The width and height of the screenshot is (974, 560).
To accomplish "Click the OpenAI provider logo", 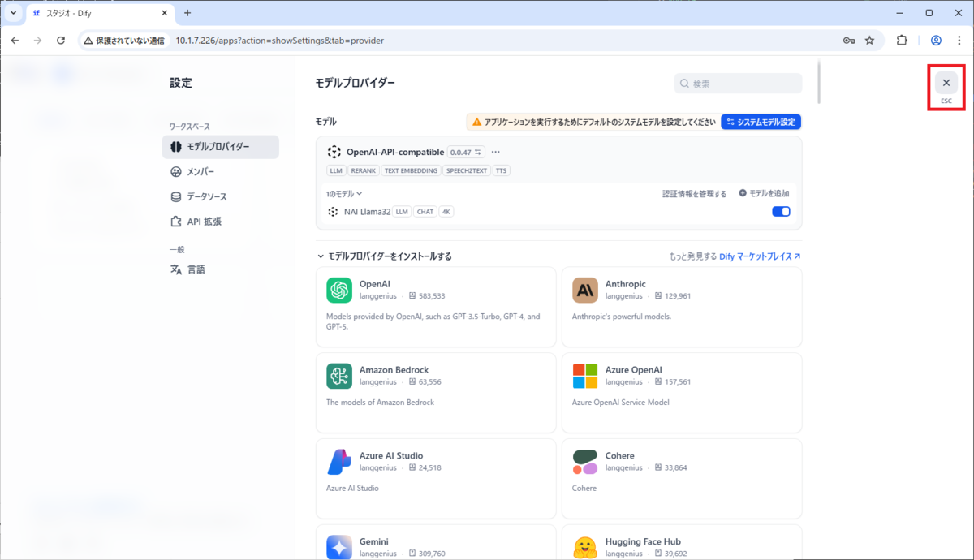I will tap(339, 291).
